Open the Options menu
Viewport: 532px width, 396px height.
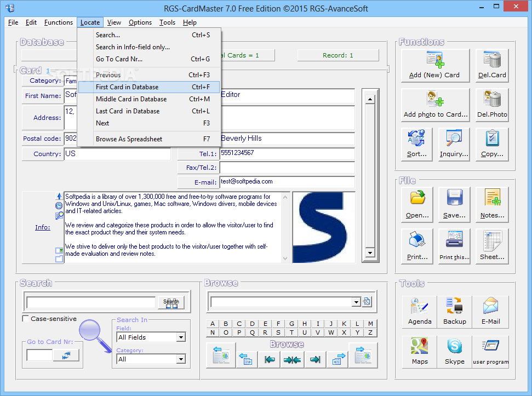[x=140, y=22]
